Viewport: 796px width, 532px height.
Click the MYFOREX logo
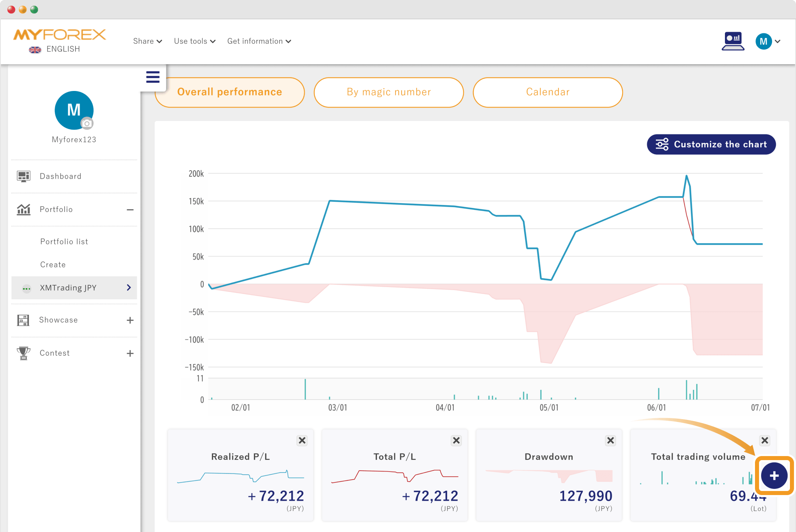click(x=60, y=35)
